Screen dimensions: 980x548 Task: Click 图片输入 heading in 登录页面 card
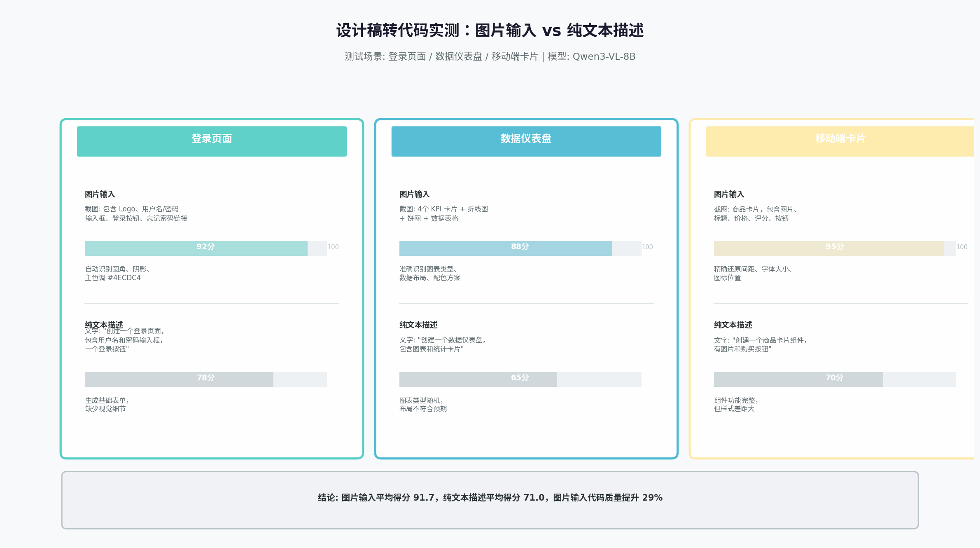100,194
